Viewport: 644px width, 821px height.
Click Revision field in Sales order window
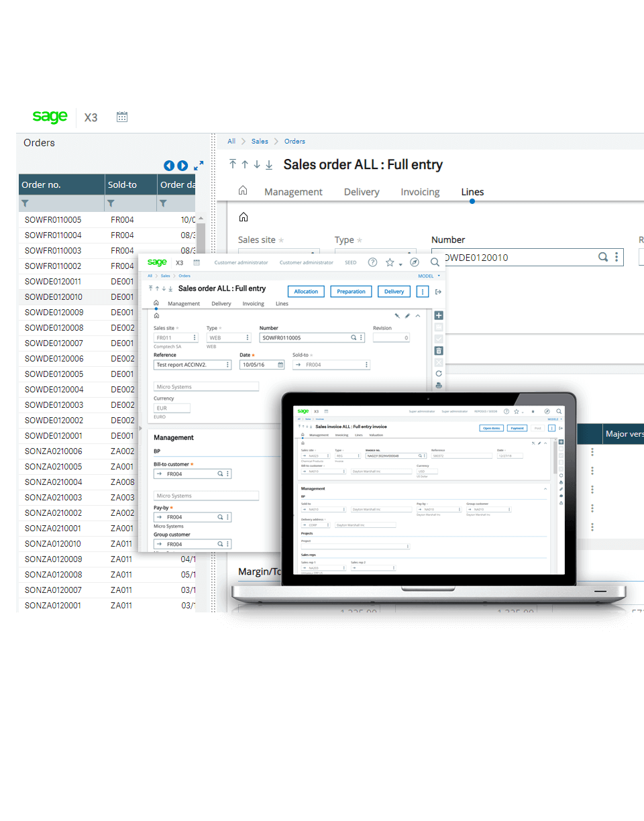[x=391, y=338]
